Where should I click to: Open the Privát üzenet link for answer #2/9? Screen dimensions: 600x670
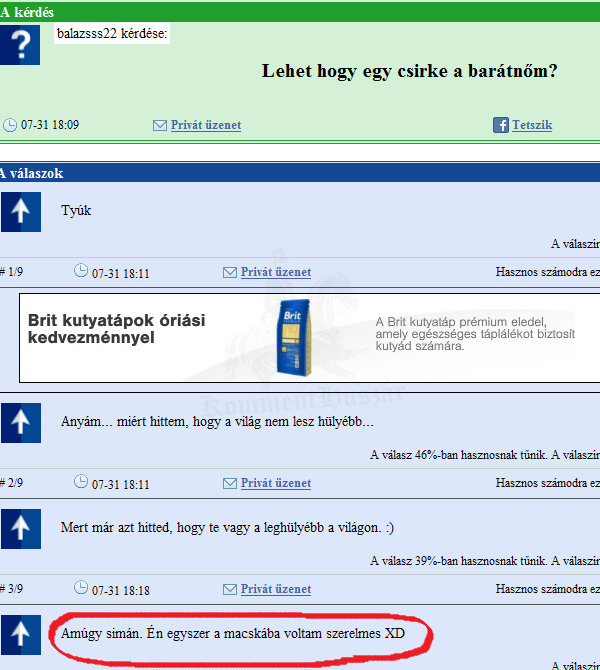tap(275, 483)
